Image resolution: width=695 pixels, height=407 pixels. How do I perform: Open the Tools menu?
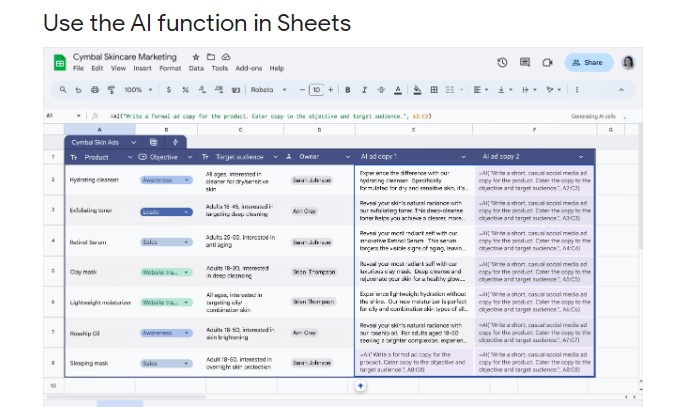coord(219,68)
